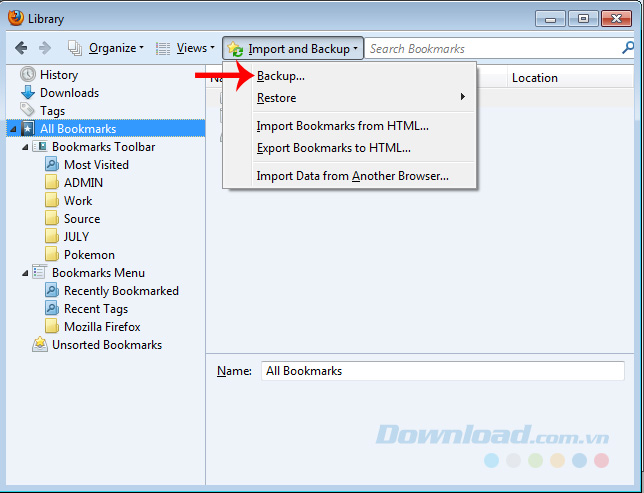644x493 pixels.
Task: Select the ADMIN folder label
Action: [83, 183]
